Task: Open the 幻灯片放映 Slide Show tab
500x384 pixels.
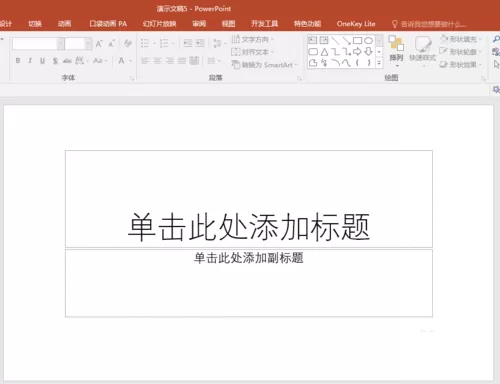Action: [159, 24]
